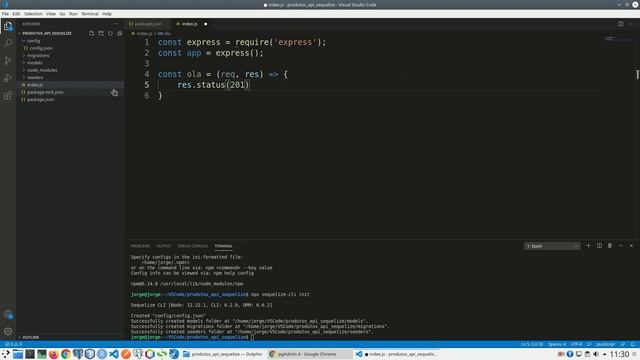Viewport: 640px width, 360px height.
Task: Expand the models folder
Action: [34, 63]
